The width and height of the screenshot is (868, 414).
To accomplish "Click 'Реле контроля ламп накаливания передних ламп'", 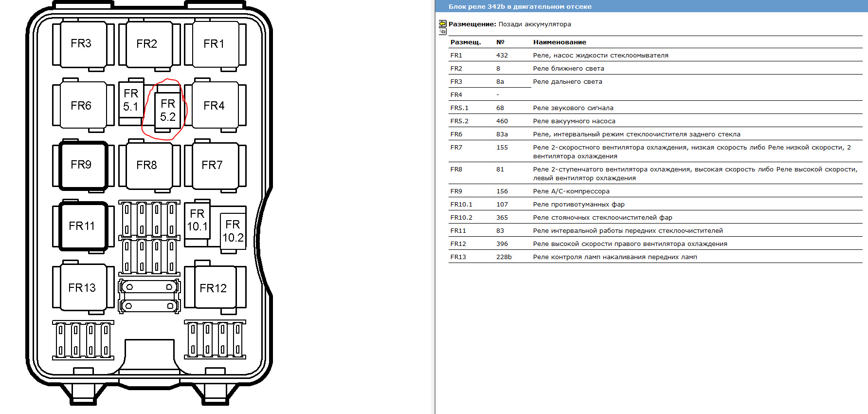I will pyautogui.click(x=615, y=257).
